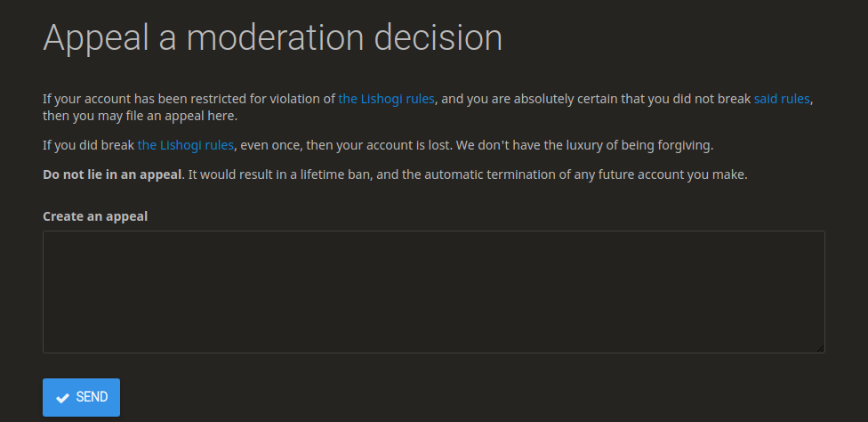
Task: Open the Lishogi rules link in first paragraph
Action: (386, 99)
